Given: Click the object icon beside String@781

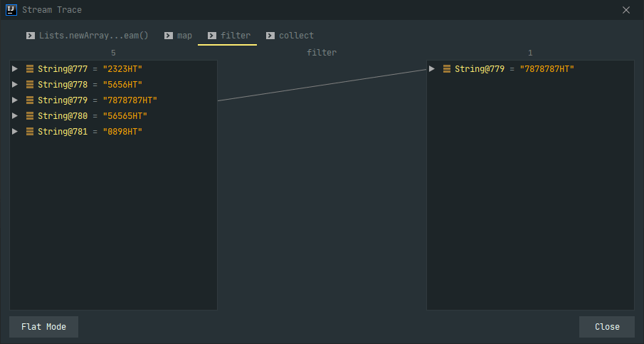Looking at the screenshot, I should click(30, 132).
